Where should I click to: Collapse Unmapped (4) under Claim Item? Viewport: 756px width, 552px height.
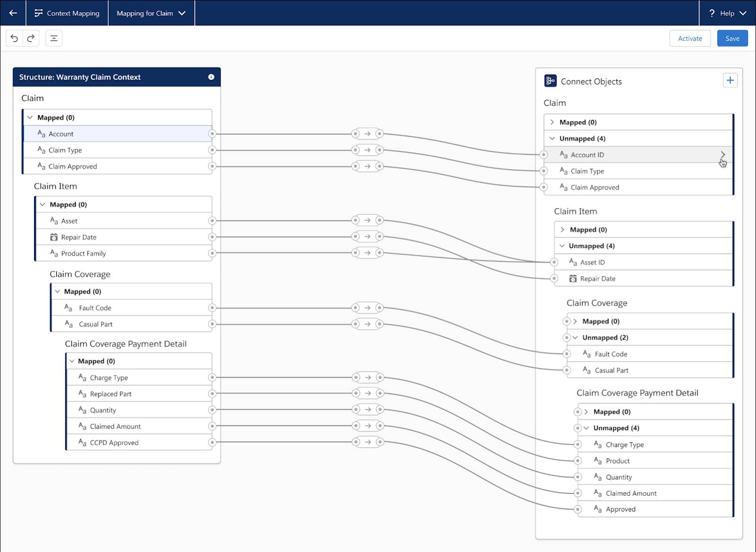[x=561, y=246]
